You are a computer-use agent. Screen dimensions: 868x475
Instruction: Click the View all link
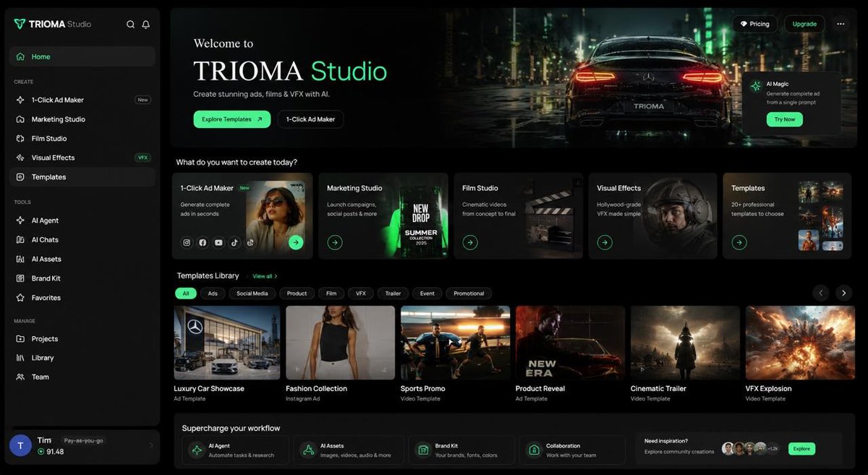[265, 276]
